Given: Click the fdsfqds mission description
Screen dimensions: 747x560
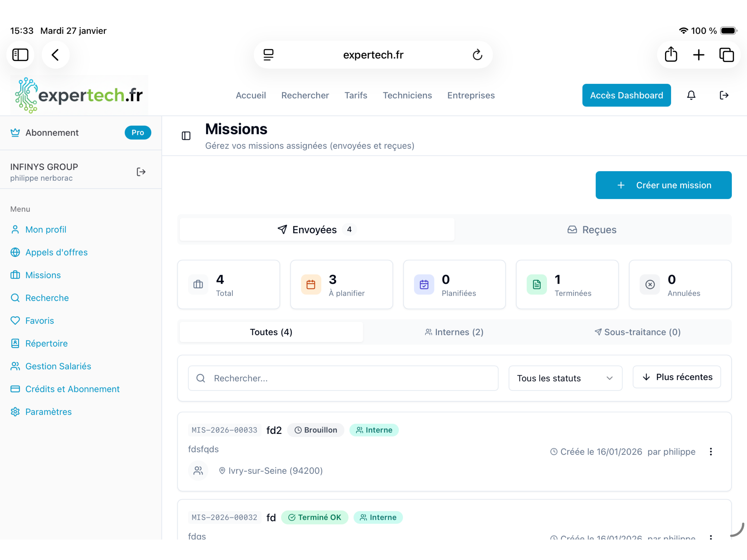Looking at the screenshot, I should pos(203,449).
